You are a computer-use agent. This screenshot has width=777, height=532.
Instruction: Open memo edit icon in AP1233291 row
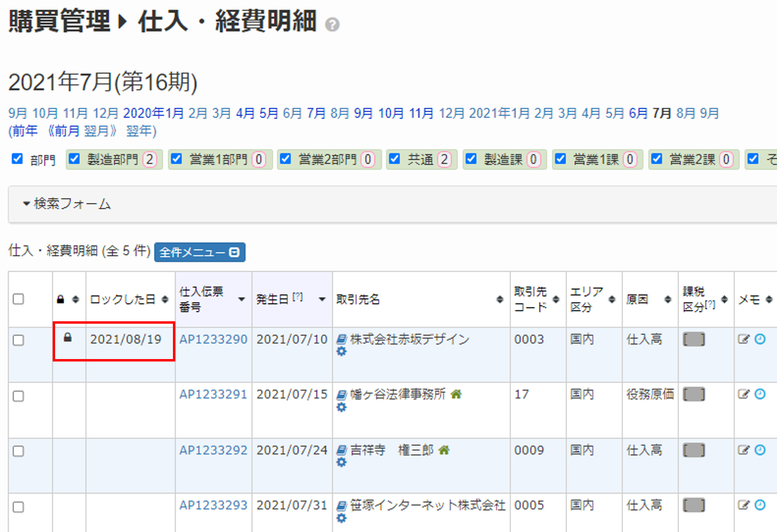click(x=744, y=394)
